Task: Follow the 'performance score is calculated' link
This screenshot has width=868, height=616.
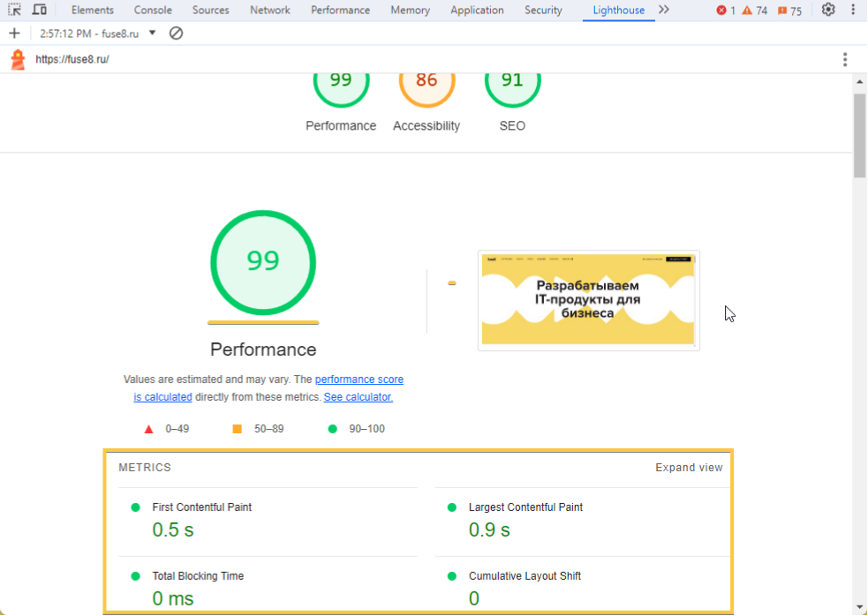Action: pos(359,379)
